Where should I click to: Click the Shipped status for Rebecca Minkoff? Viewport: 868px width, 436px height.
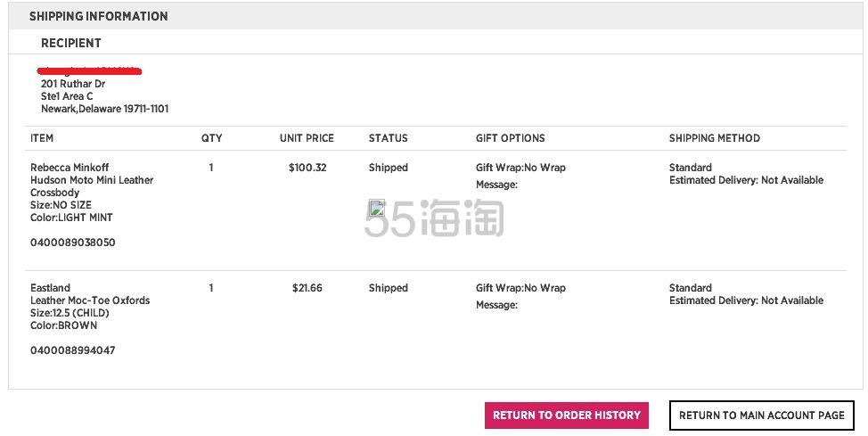(388, 168)
